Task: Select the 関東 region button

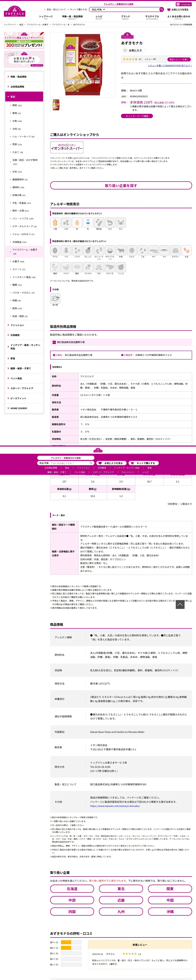Action: pyautogui.click(x=170, y=889)
